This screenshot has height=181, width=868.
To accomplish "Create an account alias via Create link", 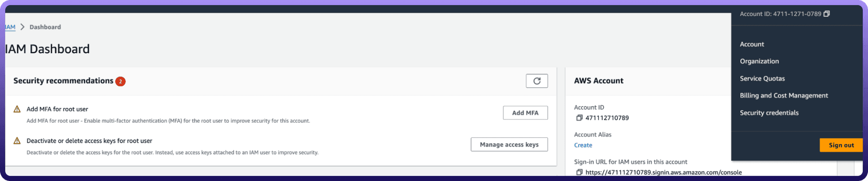I will pos(583,145).
